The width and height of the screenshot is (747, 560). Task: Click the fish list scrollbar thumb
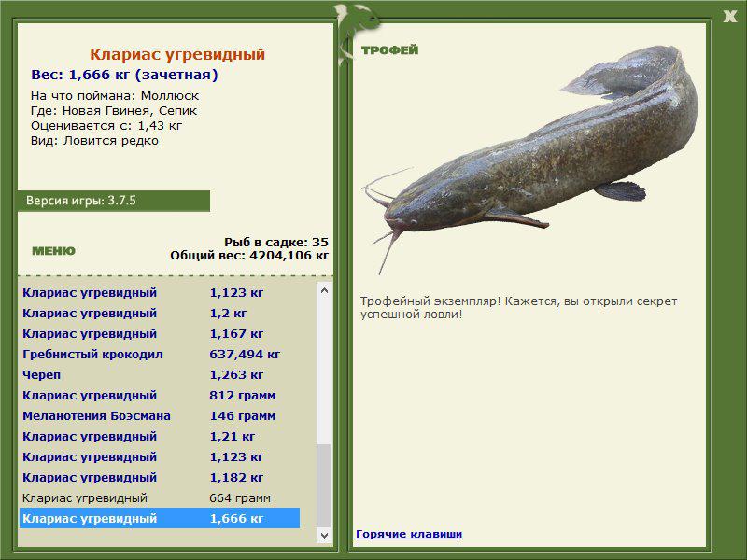pos(324,485)
